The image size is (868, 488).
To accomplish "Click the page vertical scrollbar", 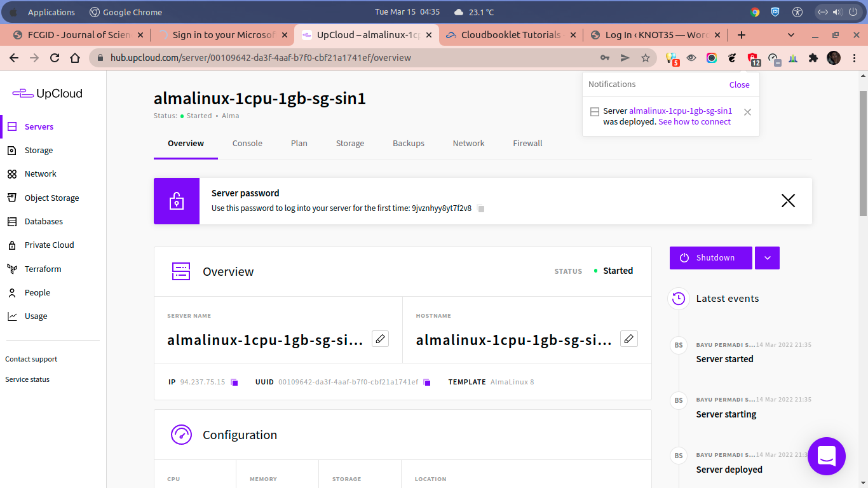I will [x=863, y=152].
